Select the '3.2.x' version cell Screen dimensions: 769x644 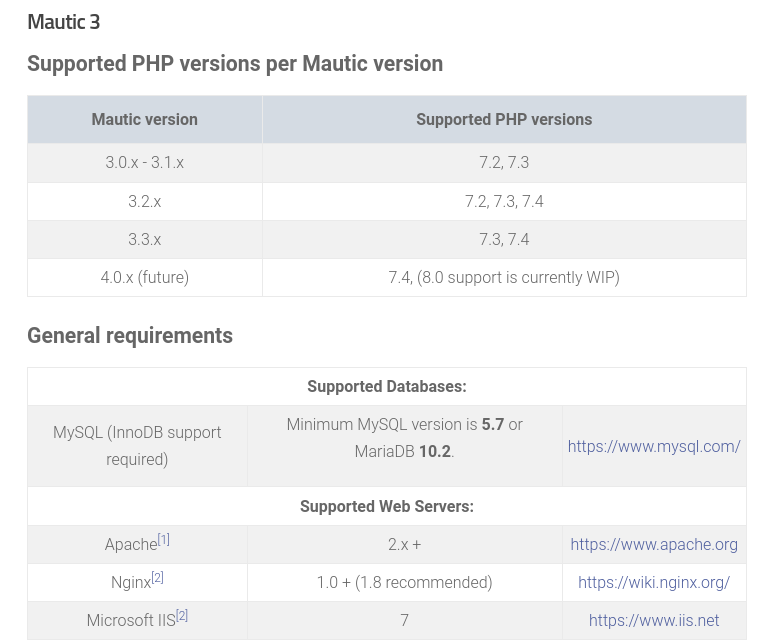click(145, 201)
